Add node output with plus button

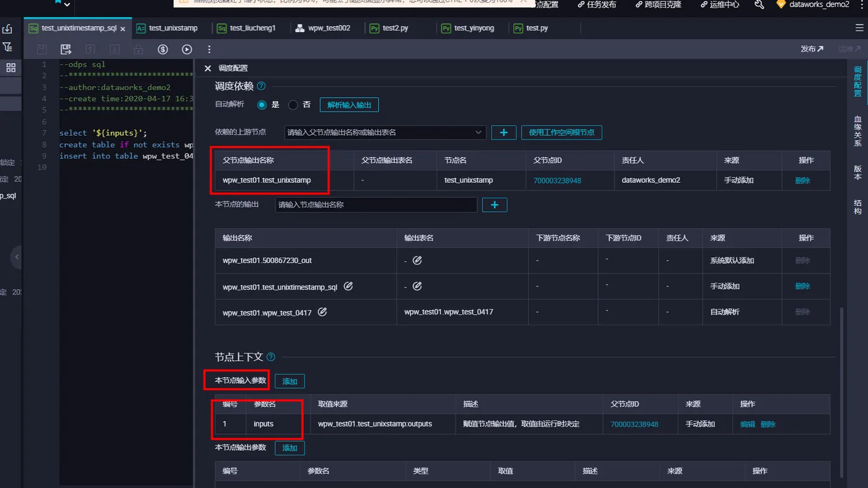[x=494, y=205]
